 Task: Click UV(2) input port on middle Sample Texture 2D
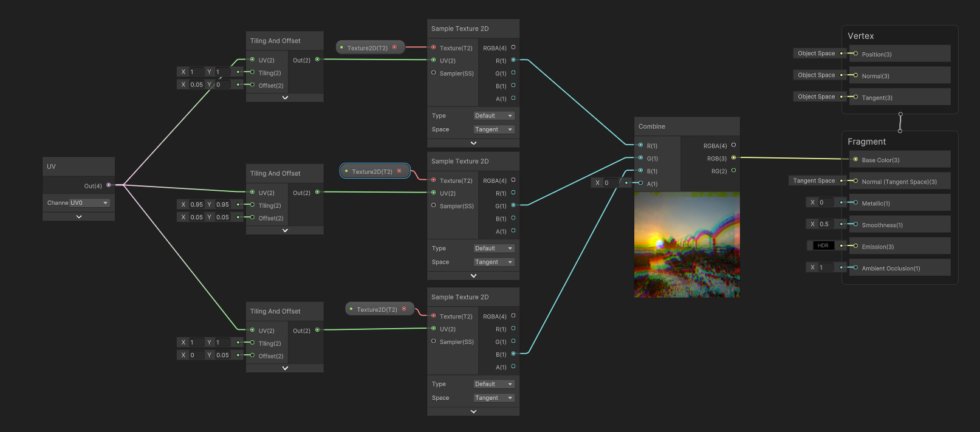tap(433, 193)
